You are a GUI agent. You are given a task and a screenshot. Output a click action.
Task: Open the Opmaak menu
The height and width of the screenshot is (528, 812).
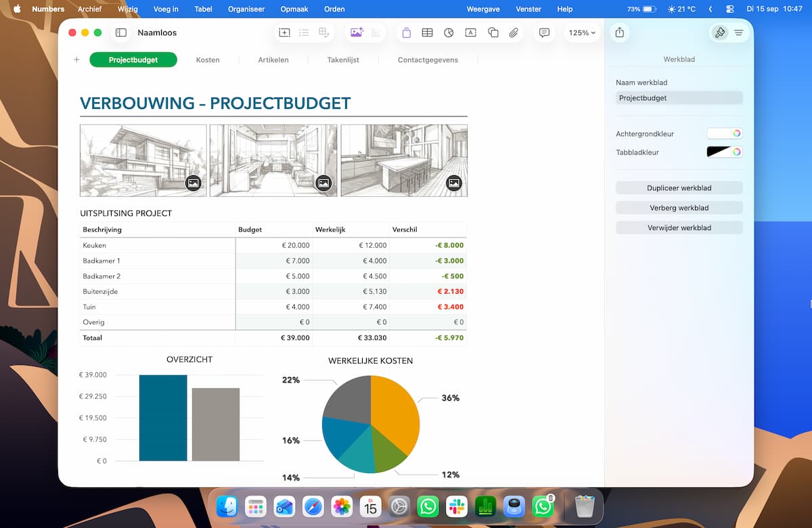click(295, 9)
